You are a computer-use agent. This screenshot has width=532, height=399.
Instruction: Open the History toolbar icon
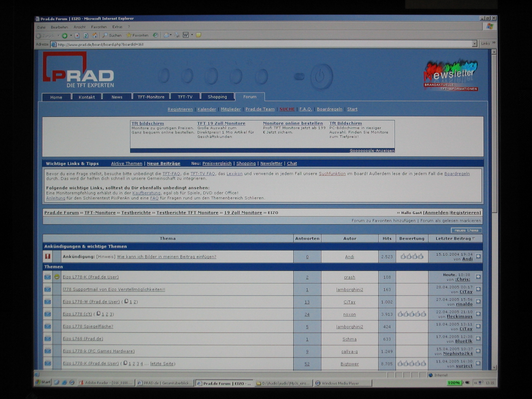(x=155, y=35)
